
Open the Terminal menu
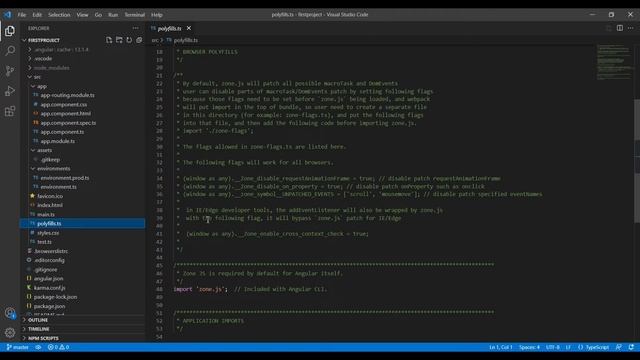pyautogui.click(x=135, y=15)
